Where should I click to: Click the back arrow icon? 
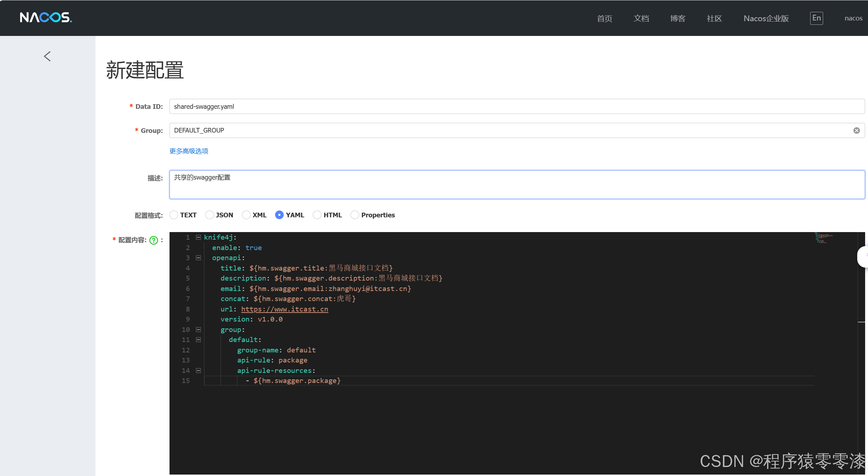47,56
